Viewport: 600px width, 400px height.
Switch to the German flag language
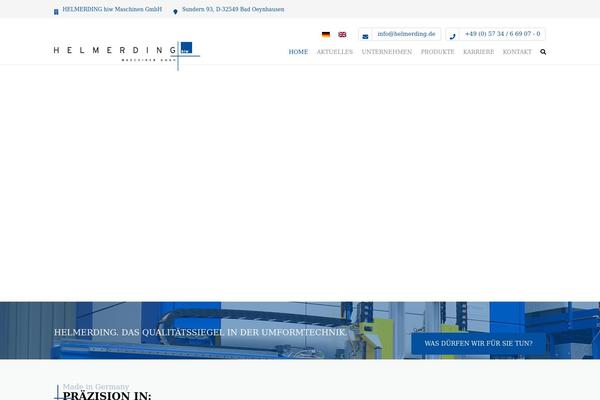coord(326,34)
